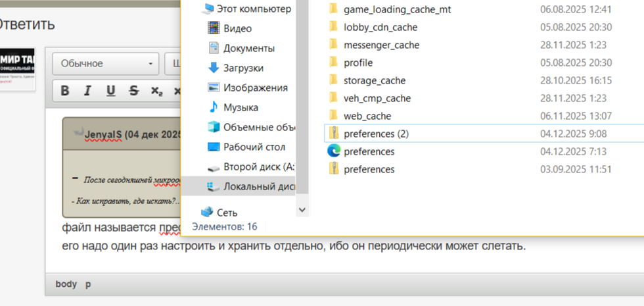The height and width of the screenshot is (306, 644).
Task: Click the Bold formatting icon
Action: (64, 91)
